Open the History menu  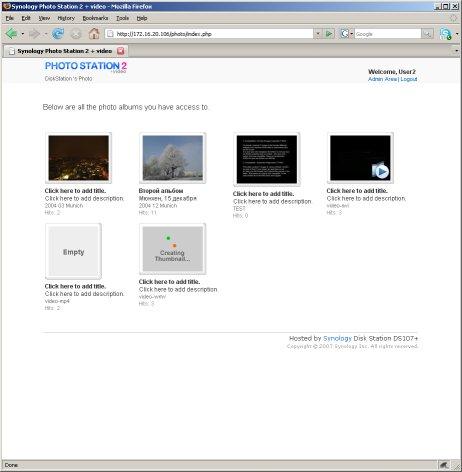(66, 18)
